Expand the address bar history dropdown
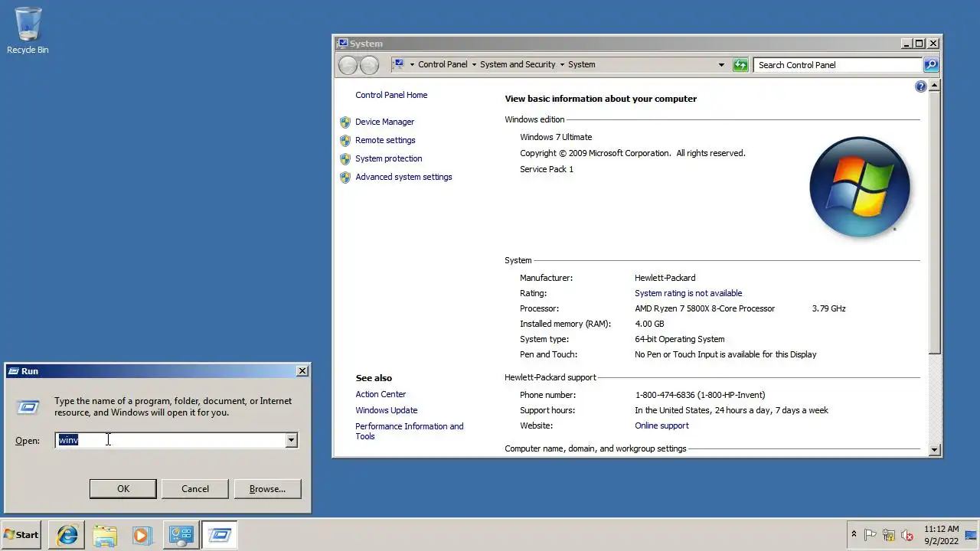980x551 pixels. click(721, 65)
